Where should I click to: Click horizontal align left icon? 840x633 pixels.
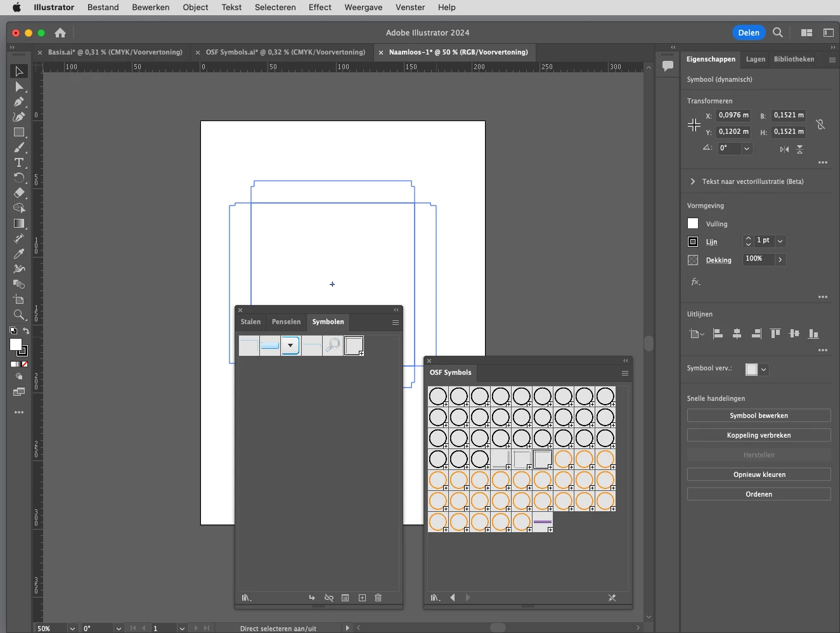click(718, 334)
